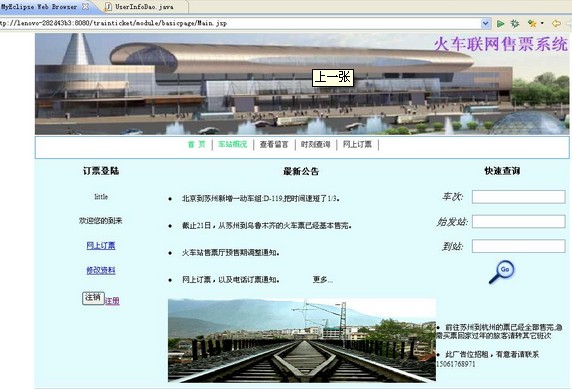Screen dimensions: 572x389
Task: Click the 始发站 input field
Action: pos(518,222)
